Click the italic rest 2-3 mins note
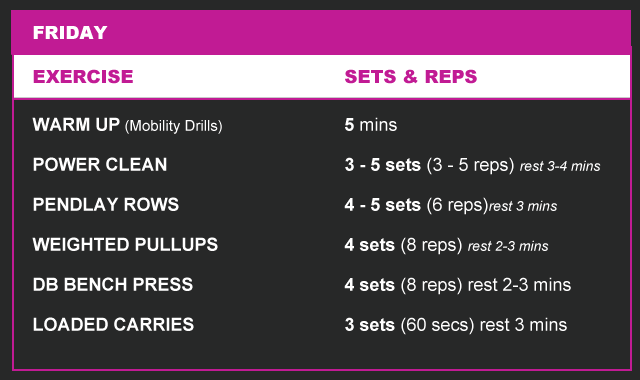 pos(508,246)
